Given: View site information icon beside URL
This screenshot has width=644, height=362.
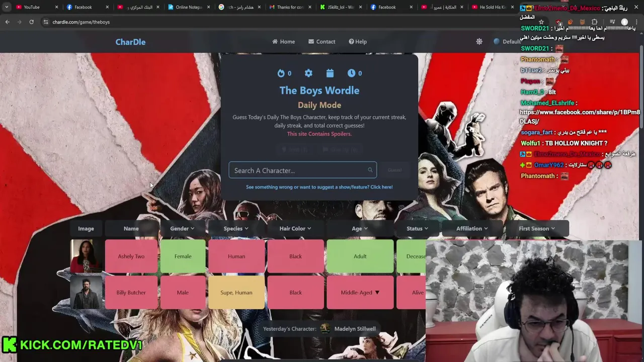Looking at the screenshot, I should (46, 22).
